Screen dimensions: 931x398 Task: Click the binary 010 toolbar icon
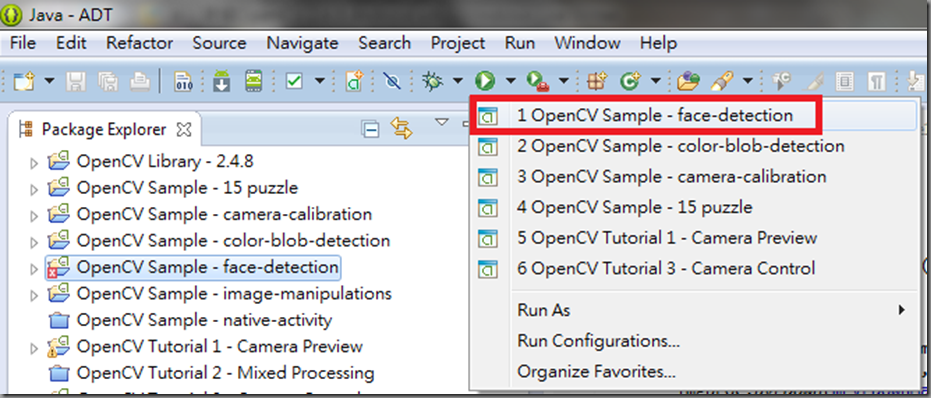point(183,81)
